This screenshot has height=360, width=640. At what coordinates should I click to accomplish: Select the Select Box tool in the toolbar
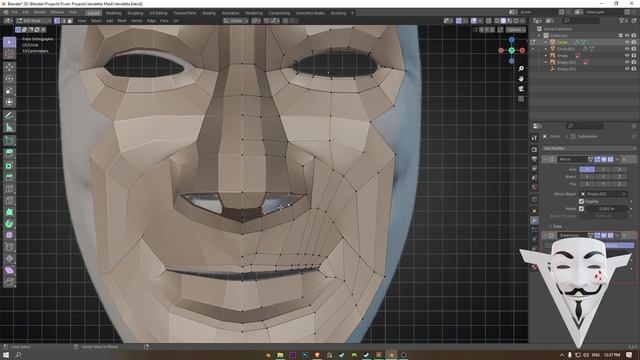coord(9,42)
